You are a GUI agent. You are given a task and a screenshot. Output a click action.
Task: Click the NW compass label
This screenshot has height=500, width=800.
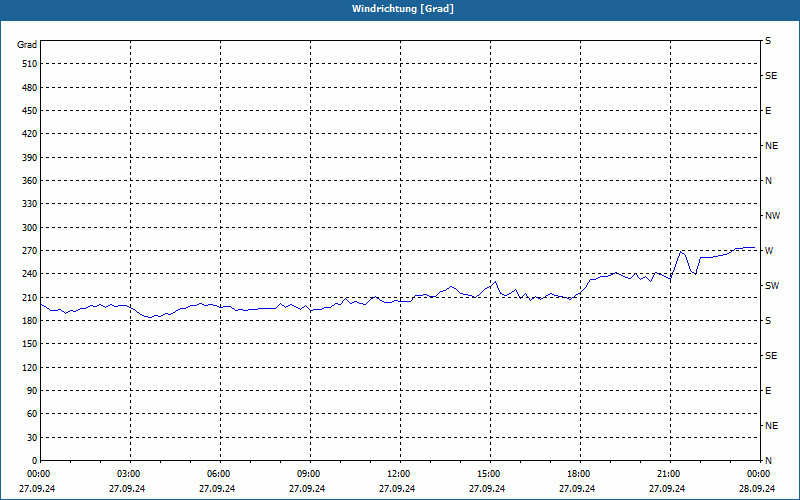(772, 216)
